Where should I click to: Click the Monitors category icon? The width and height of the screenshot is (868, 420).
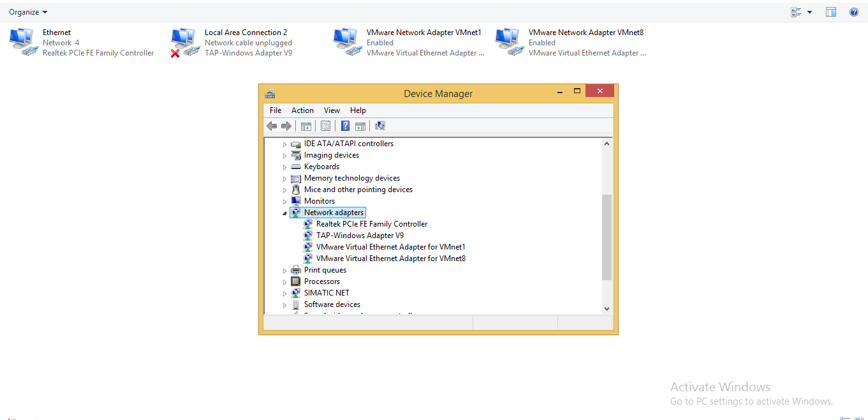click(x=296, y=201)
